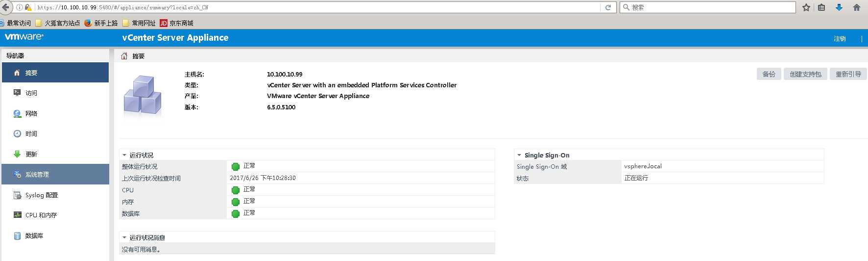Click the 上次运行状况检查时间 label
The image size is (868, 261).
(151, 178)
